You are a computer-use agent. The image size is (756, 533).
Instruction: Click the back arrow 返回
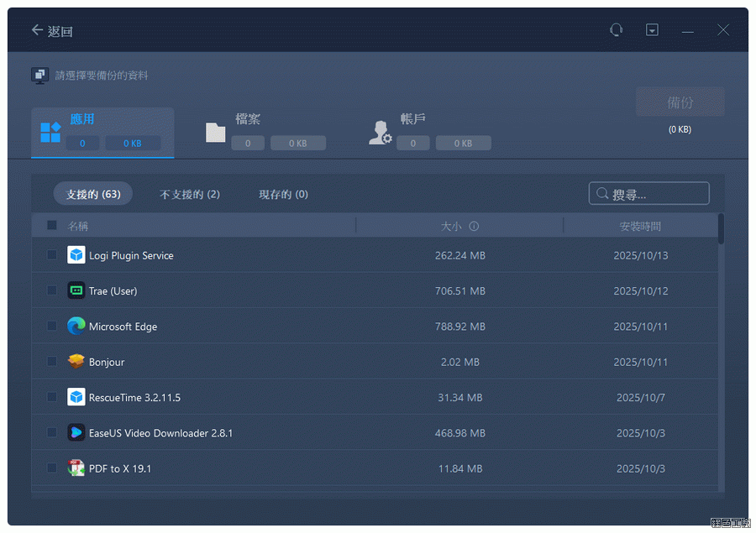click(x=50, y=31)
